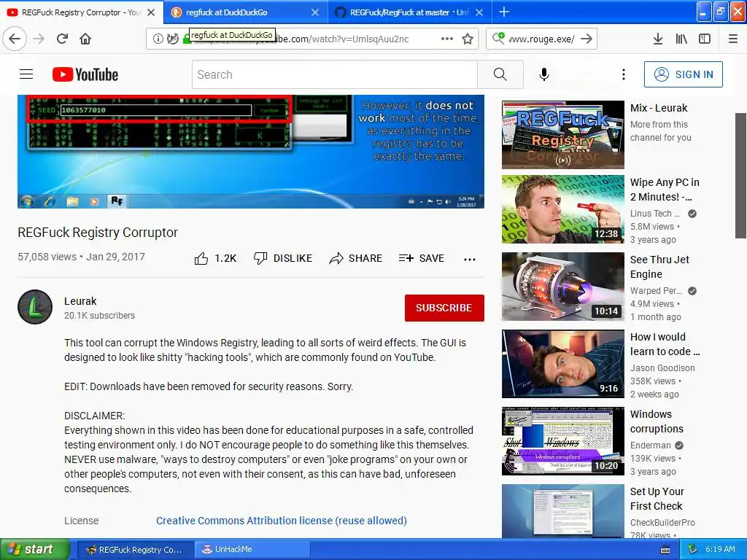This screenshot has height=560, width=747.
Task: Click the YouTube search magnifier button
Action: point(500,74)
